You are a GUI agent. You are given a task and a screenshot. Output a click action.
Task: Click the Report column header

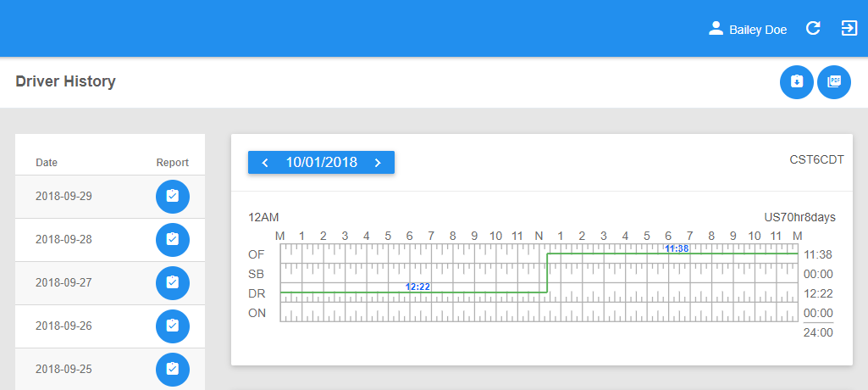[x=172, y=163]
